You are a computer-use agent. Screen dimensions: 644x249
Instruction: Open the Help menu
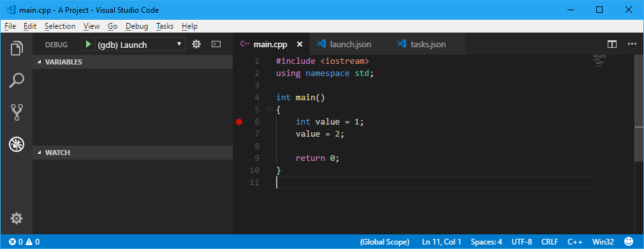coord(189,26)
